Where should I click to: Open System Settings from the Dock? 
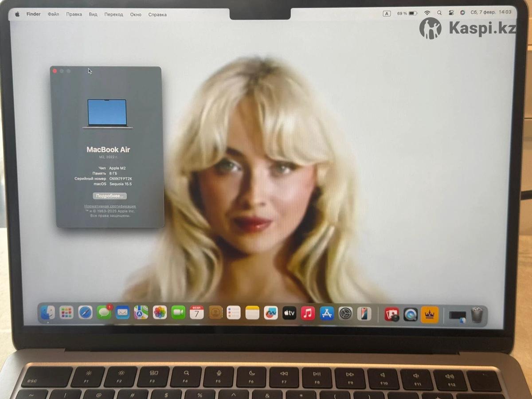[345, 313]
